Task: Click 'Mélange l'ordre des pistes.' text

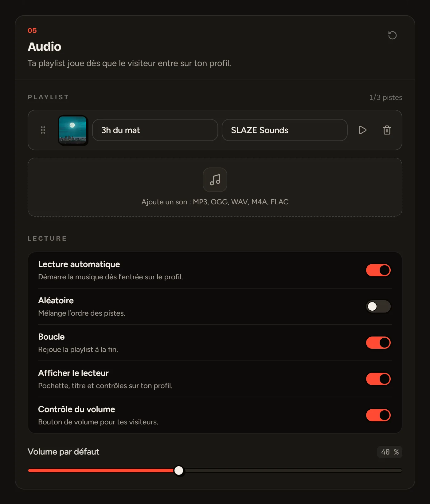Action: point(82,313)
